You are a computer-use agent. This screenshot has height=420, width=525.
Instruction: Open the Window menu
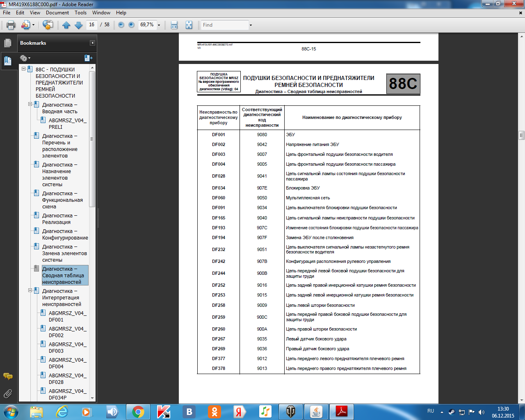pyautogui.click(x=101, y=13)
